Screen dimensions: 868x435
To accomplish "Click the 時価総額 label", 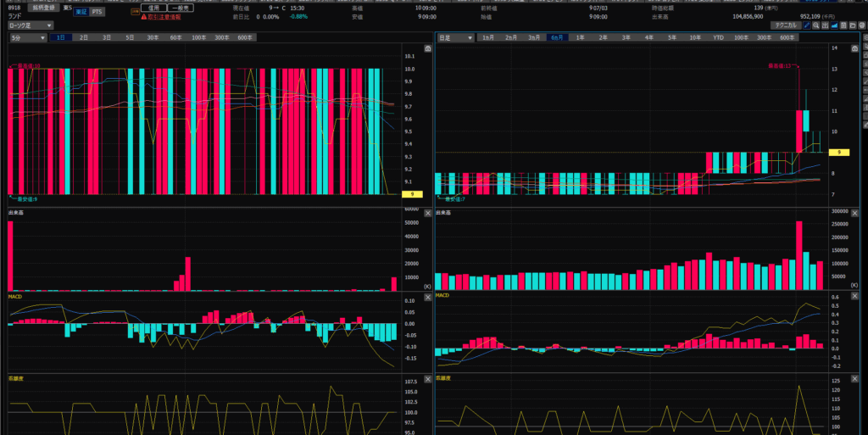I will click(x=663, y=8).
